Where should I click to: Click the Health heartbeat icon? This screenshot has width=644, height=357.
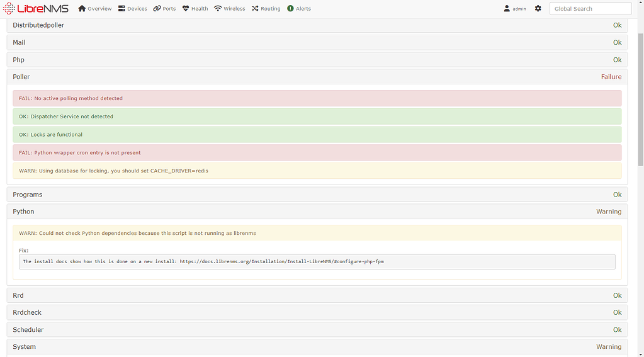pyautogui.click(x=186, y=8)
